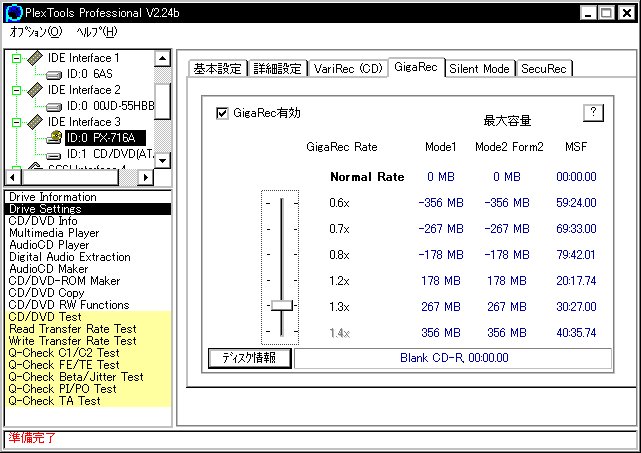The image size is (641, 453).
Task: Switch to the 基本設定 tab
Action: (x=218, y=68)
